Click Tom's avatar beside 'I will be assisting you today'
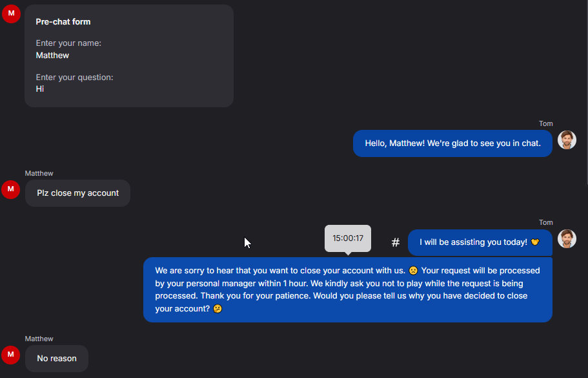The width and height of the screenshot is (588, 378). click(567, 238)
